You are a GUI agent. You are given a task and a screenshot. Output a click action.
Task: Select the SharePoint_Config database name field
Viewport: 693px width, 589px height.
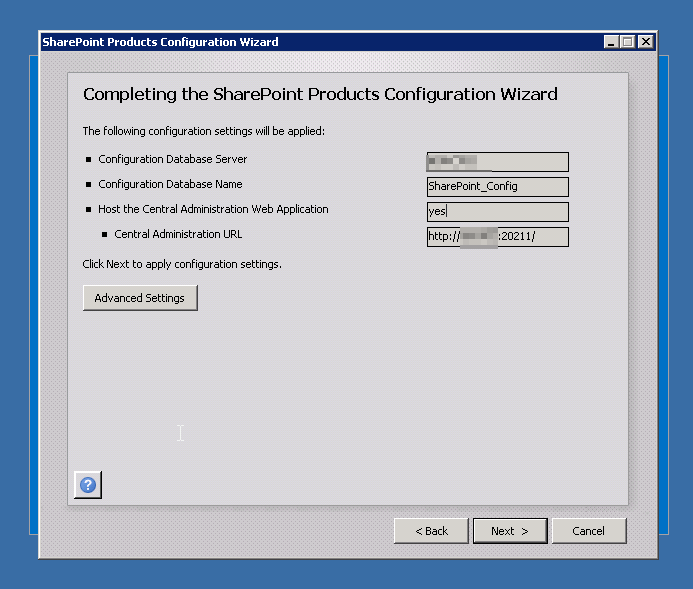click(498, 187)
